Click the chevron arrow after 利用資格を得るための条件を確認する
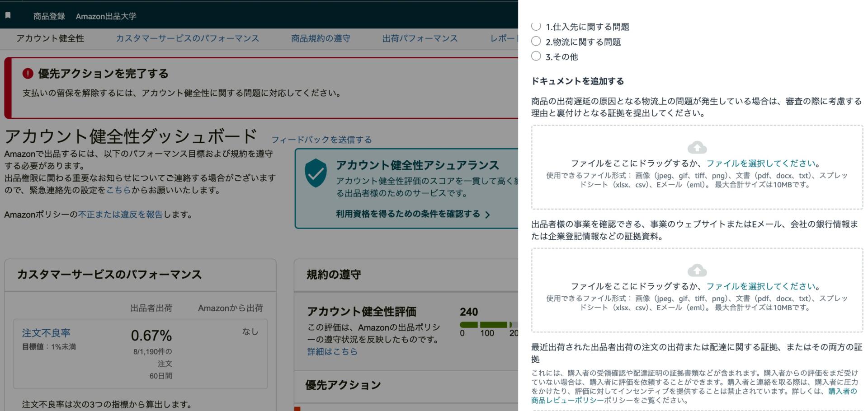 click(487, 215)
